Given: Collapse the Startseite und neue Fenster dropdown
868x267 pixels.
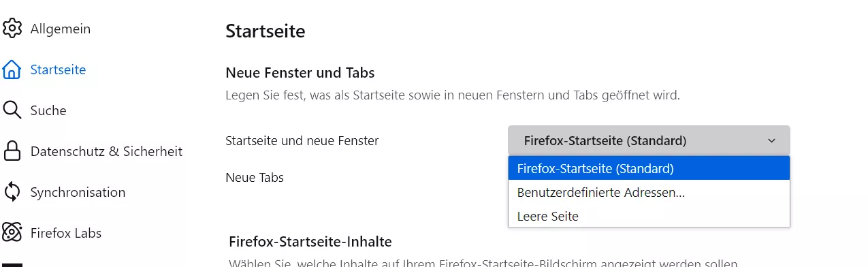Looking at the screenshot, I should 649,140.
